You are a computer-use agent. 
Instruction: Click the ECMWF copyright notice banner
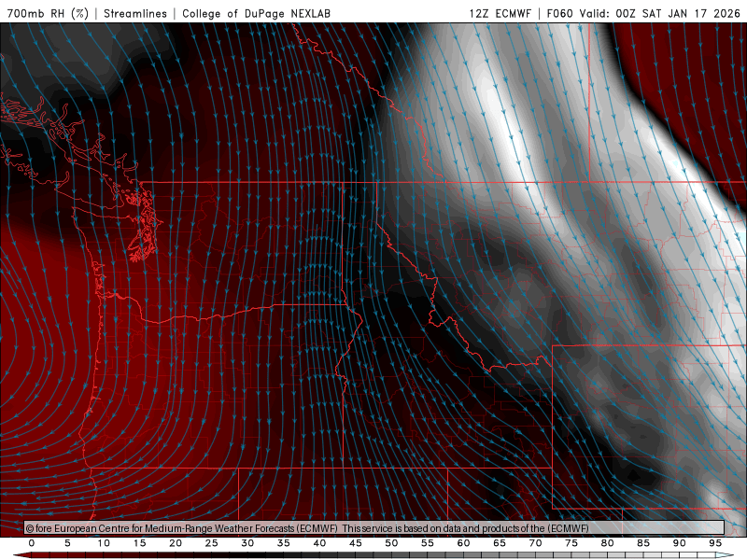(x=374, y=527)
